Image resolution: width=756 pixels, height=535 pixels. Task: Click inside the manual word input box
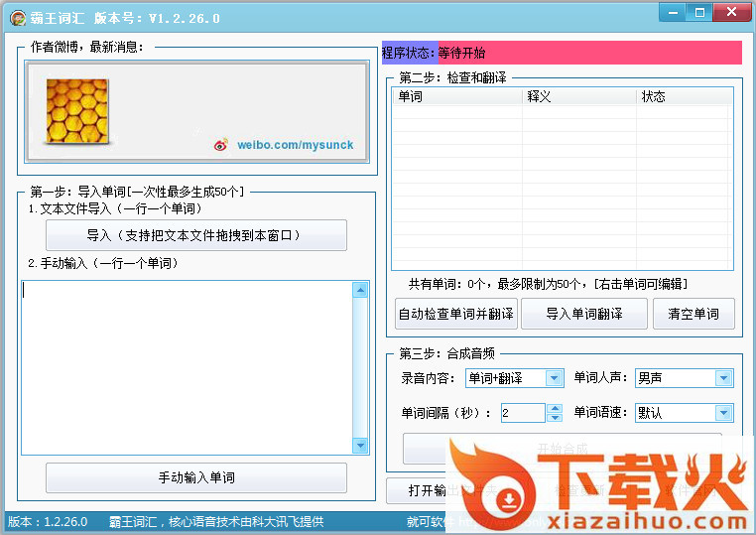pos(187,367)
